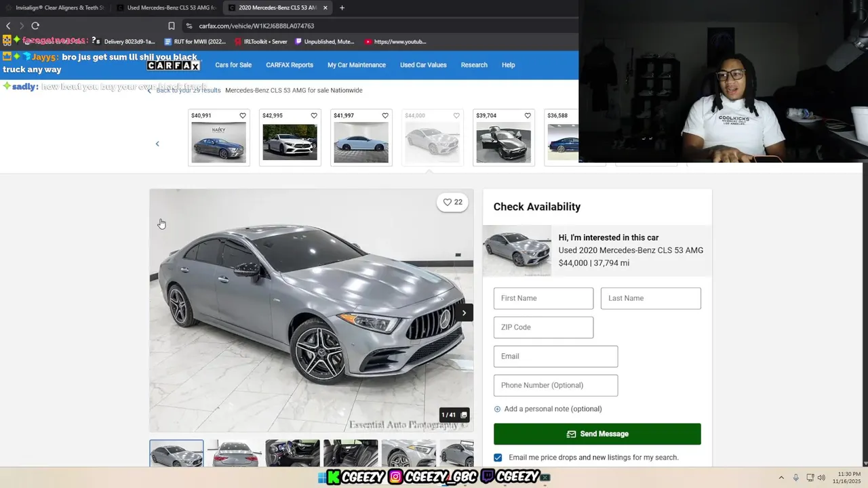This screenshot has width=868, height=488.
Task: Uncheck Email me price drops checkbox
Action: tap(498, 457)
